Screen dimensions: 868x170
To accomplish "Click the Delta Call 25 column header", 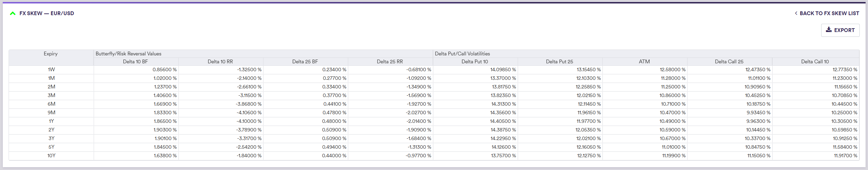I will tap(729, 62).
